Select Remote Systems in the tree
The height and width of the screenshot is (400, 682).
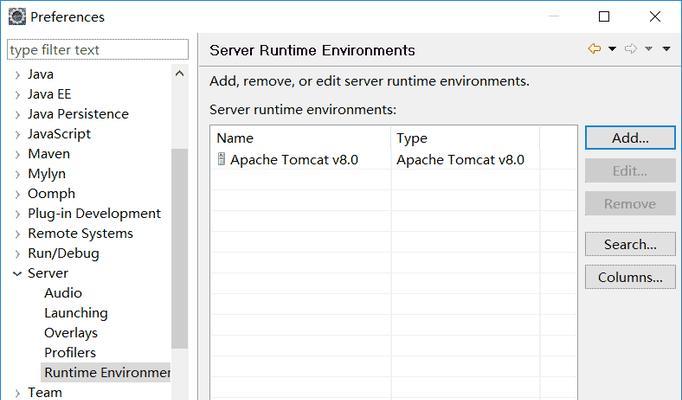coord(80,233)
